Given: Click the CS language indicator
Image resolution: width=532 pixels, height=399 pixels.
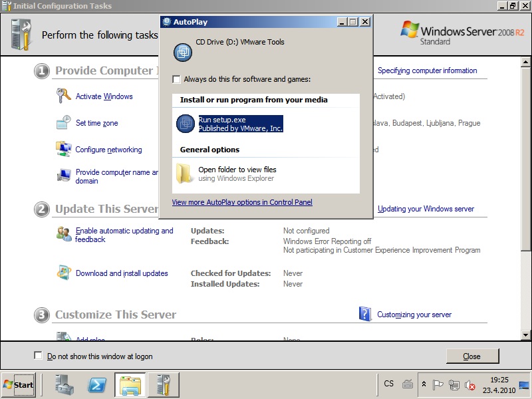Looking at the screenshot, I should tap(389, 384).
